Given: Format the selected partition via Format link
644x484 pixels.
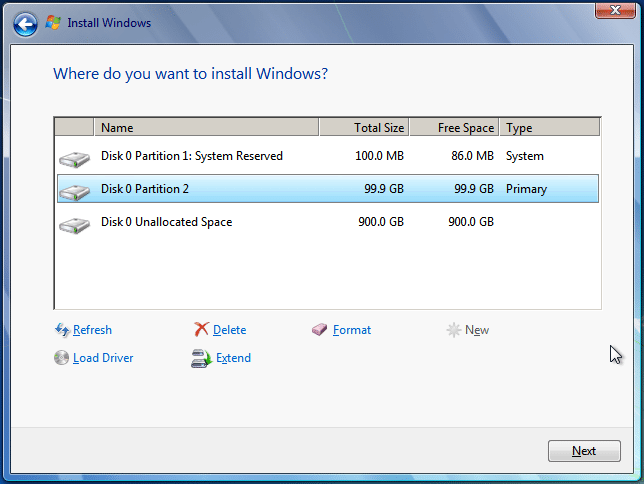Looking at the screenshot, I should [x=352, y=330].
